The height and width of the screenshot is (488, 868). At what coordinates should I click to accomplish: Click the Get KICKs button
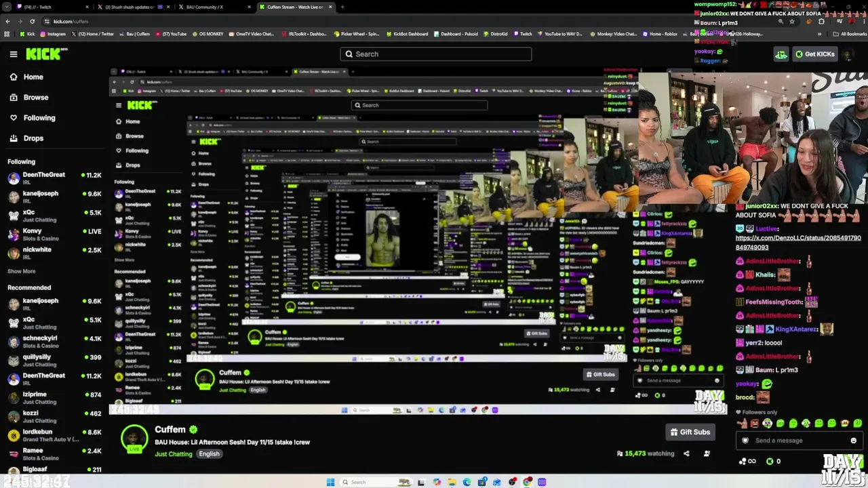pos(815,54)
